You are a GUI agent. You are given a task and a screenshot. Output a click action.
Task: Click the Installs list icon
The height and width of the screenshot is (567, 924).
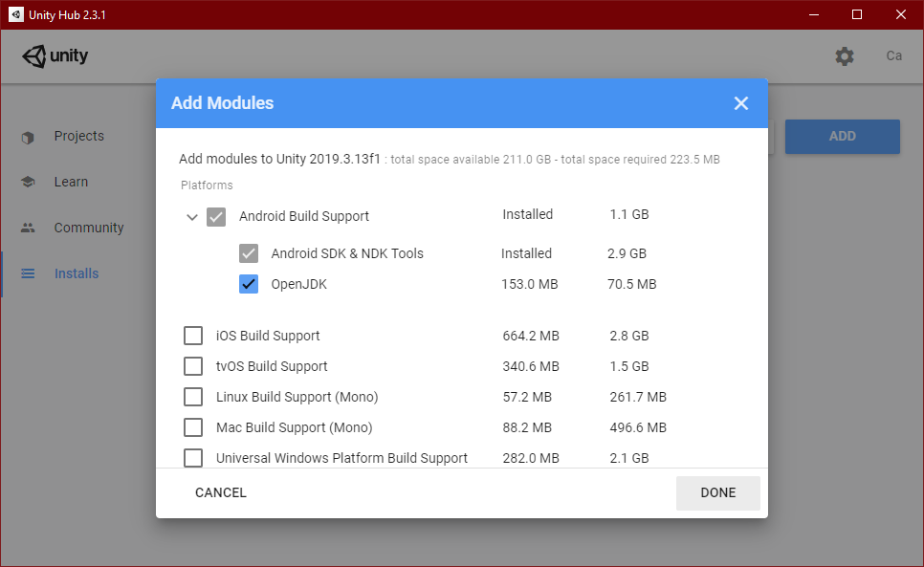(x=28, y=274)
